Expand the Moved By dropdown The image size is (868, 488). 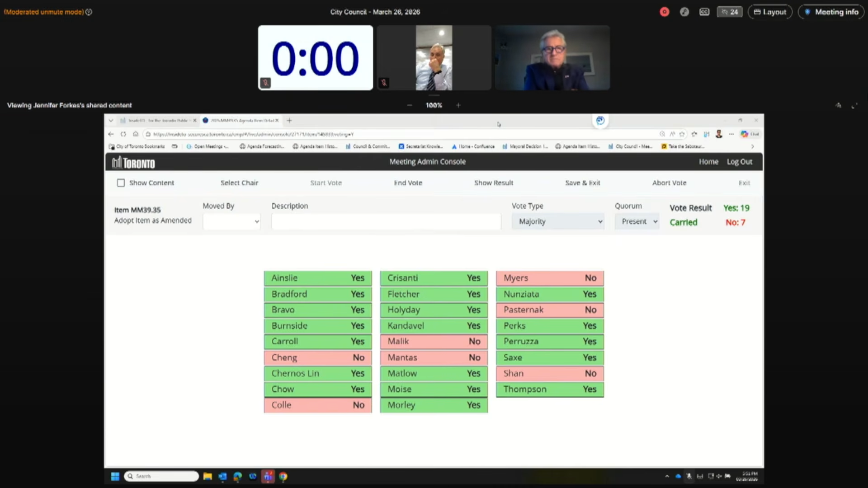(231, 221)
